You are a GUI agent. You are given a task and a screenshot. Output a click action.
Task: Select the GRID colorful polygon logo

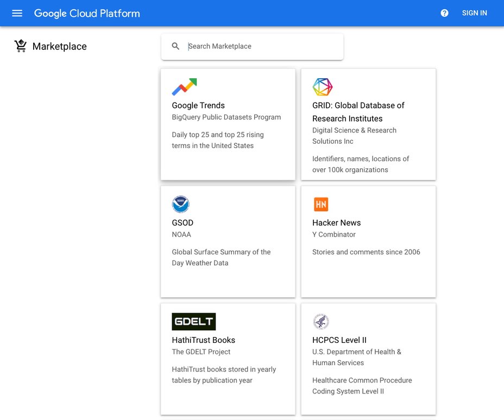pyautogui.click(x=322, y=86)
